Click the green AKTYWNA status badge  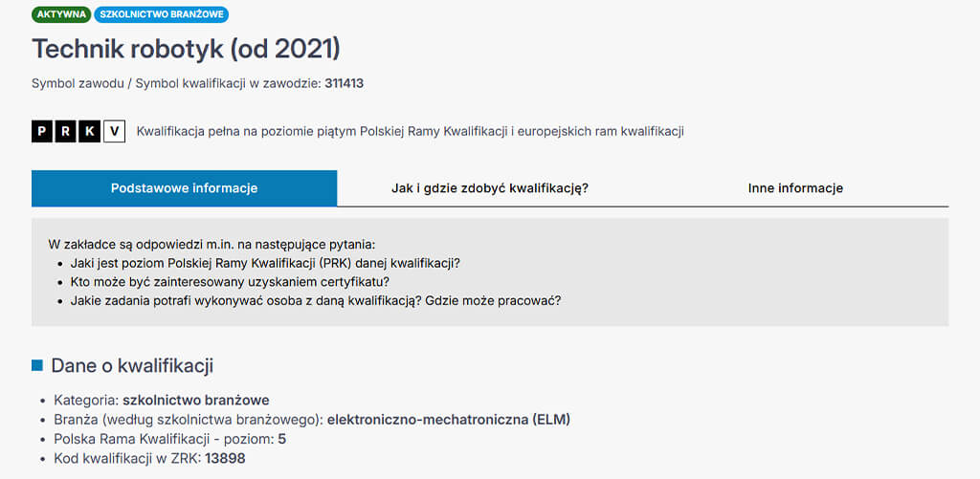[61, 14]
